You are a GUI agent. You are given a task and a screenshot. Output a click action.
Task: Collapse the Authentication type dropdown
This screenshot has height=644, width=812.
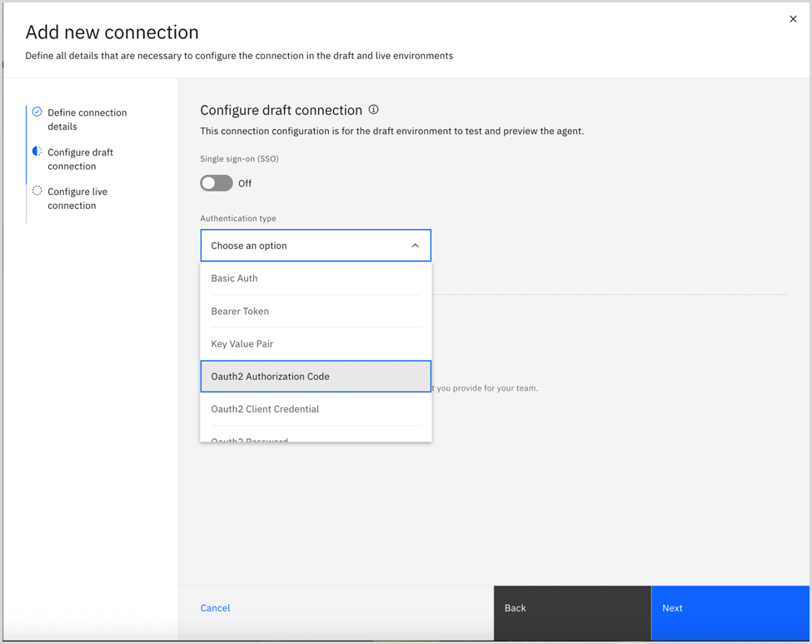click(x=415, y=245)
